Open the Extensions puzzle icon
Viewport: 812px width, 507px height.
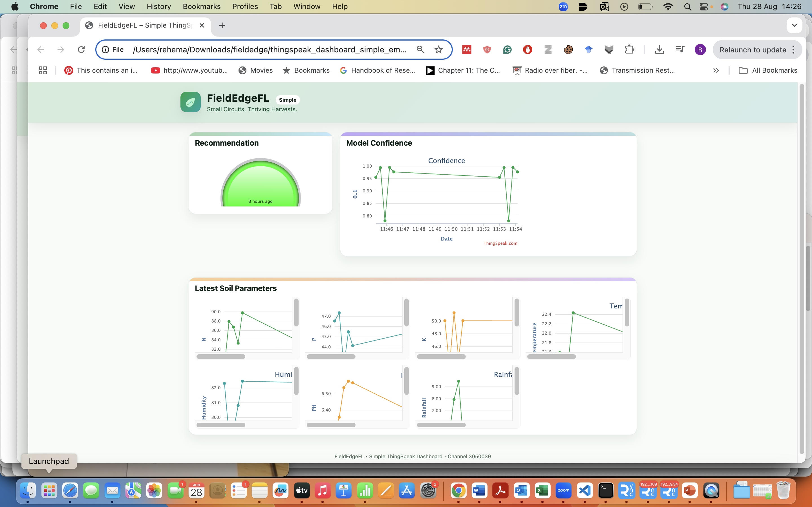click(x=630, y=50)
